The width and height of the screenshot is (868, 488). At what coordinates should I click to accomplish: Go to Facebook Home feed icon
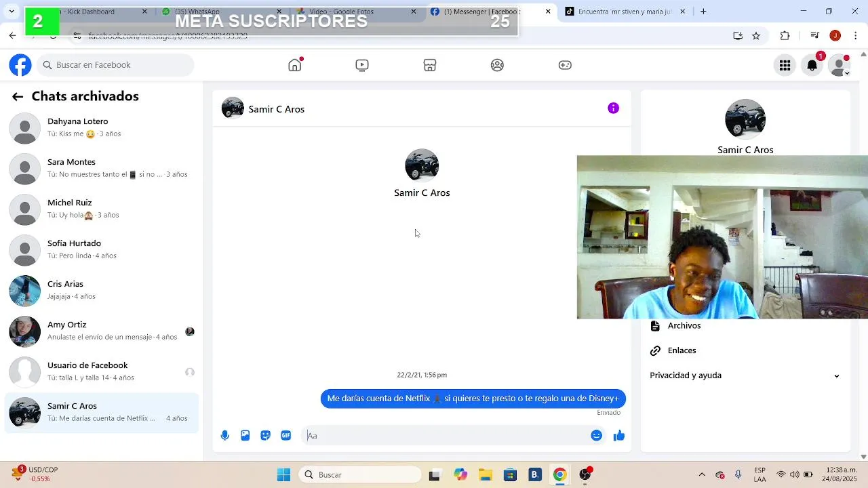(294, 65)
